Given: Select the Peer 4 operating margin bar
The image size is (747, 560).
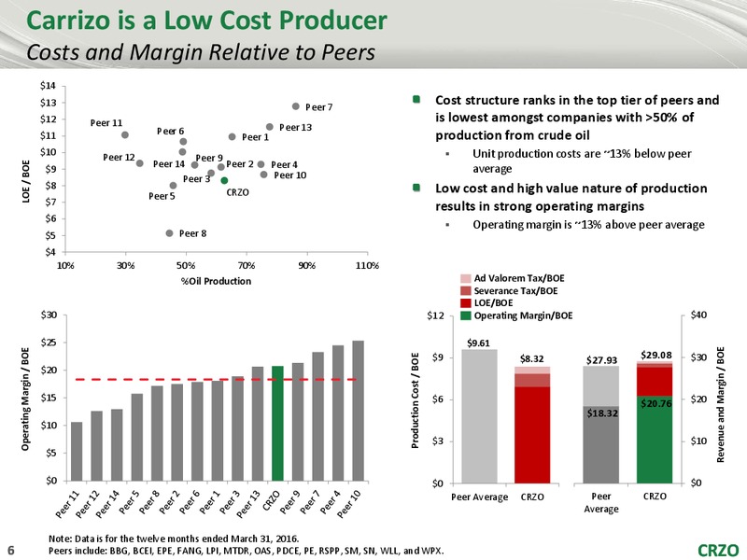Looking at the screenshot, I should point(338,413).
